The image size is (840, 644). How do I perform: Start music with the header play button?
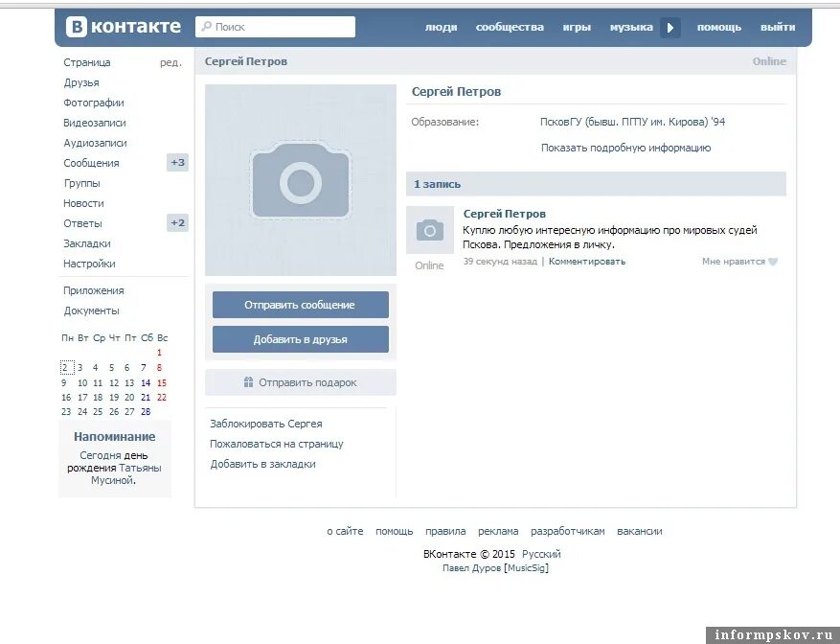[x=670, y=28]
